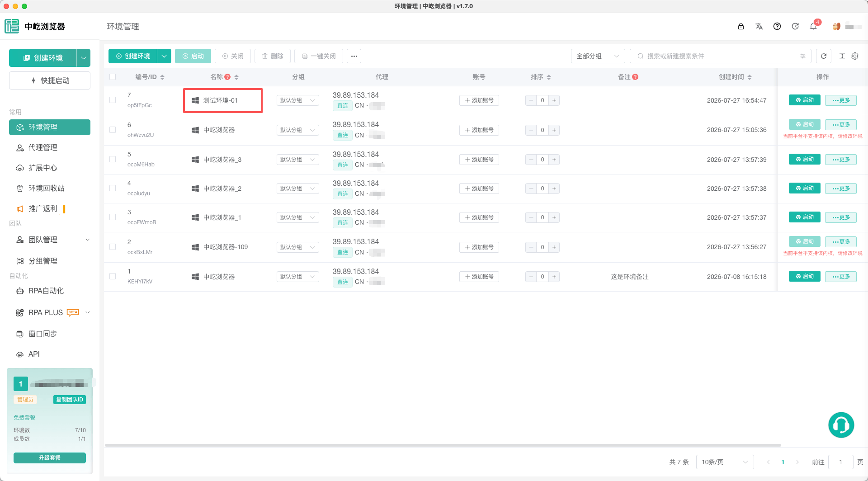Expand the 团队管理 menu
This screenshot has width=868, height=481.
50,240
